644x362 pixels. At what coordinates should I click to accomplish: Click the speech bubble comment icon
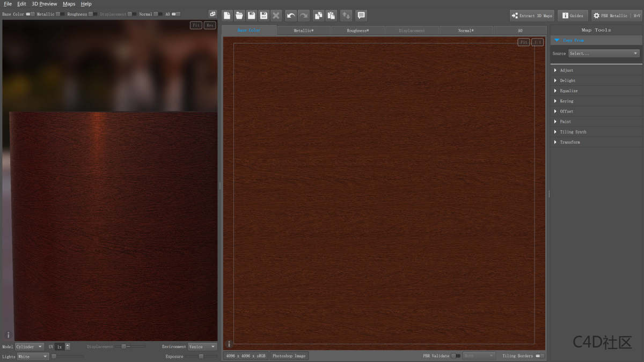coord(361,16)
